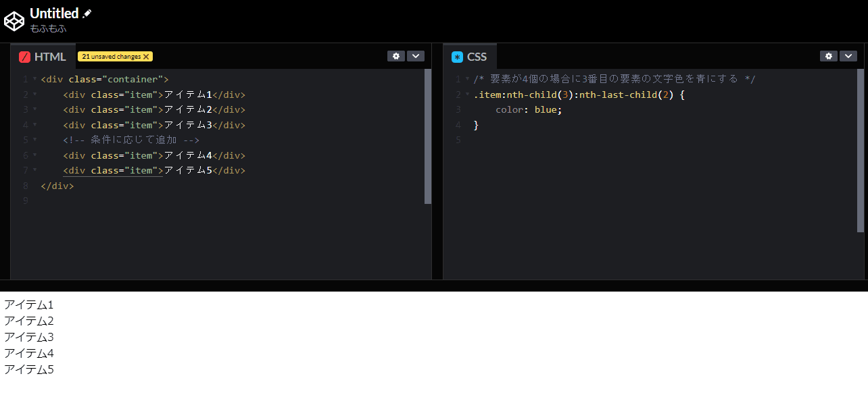Click the resize bar above the preview
The width and height of the screenshot is (868, 397).
pyautogui.click(x=434, y=286)
